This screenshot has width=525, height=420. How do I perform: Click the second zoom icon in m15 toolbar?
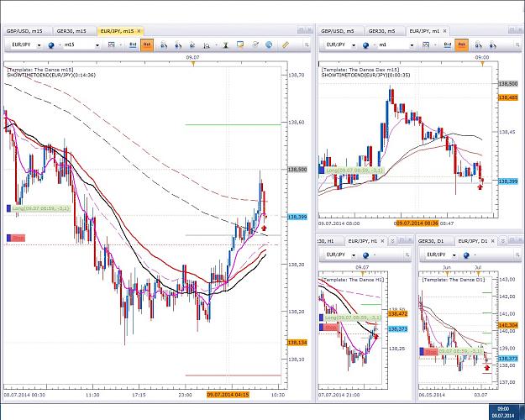178,45
